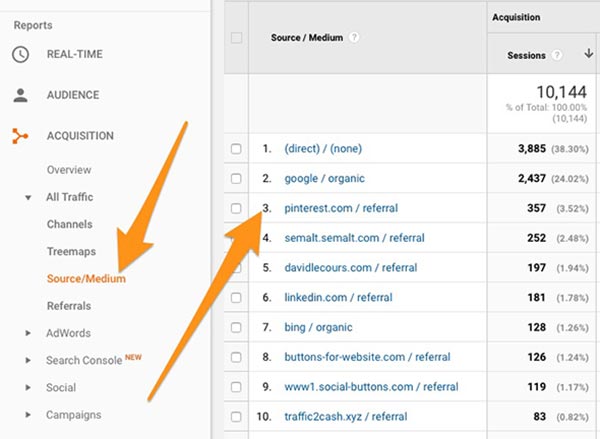600x439 pixels.
Task: Open the Treemaps report
Action: point(71,251)
